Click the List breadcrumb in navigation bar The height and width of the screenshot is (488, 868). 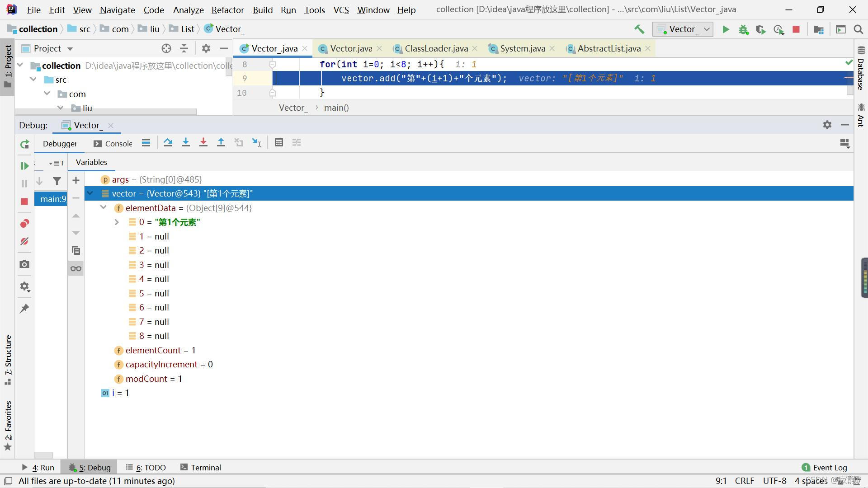click(x=182, y=29)
